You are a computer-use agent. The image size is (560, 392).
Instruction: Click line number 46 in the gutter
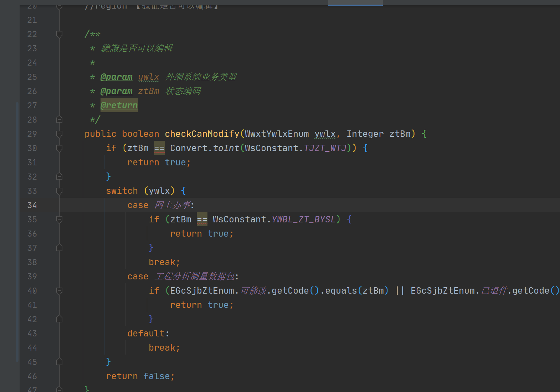tap(32, 376)
